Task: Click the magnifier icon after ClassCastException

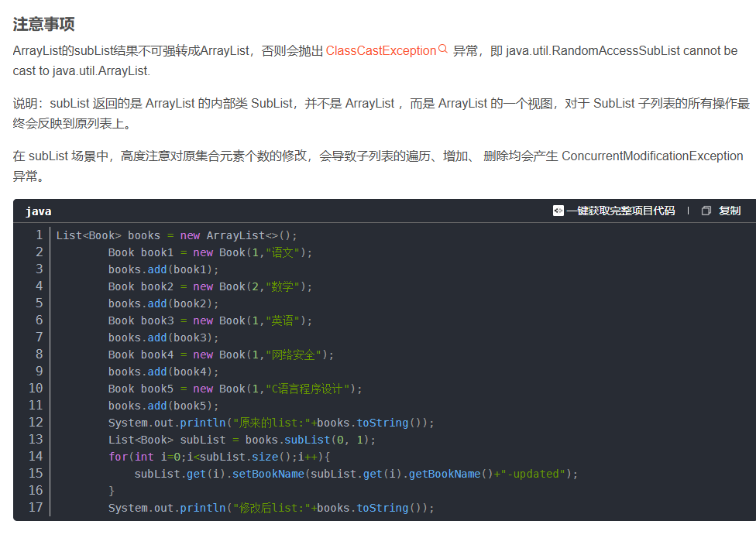Action: 442,49
